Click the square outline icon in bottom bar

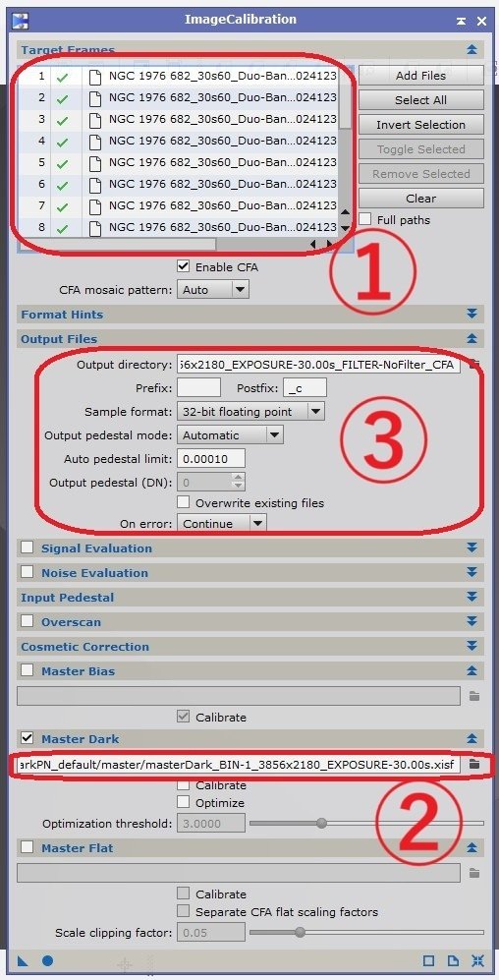429,961
